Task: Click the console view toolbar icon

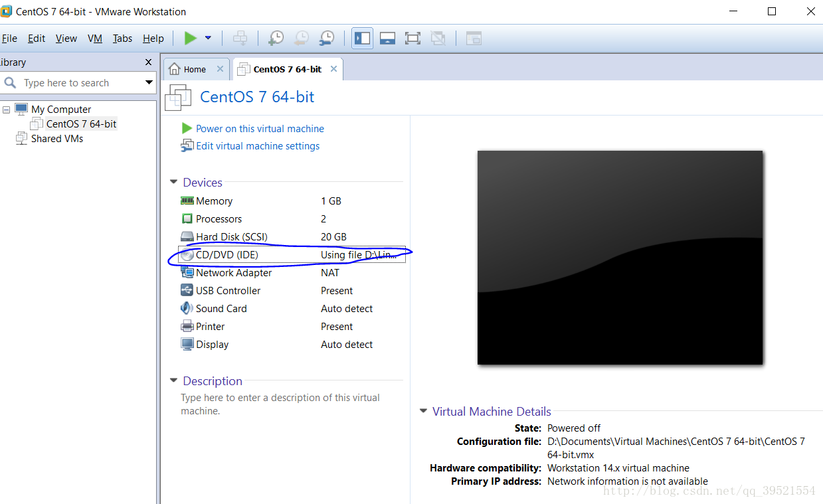Action: pyautogui.click(x=473, y=38)
